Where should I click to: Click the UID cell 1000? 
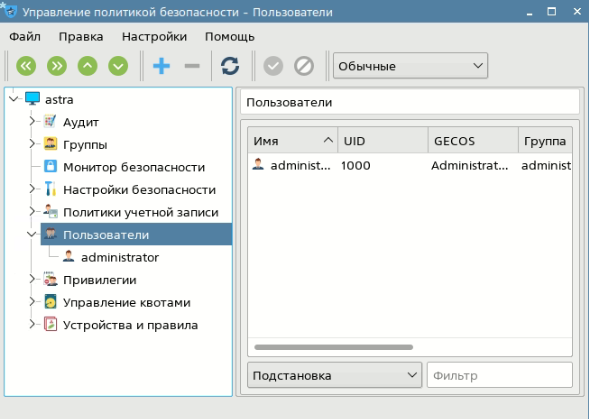[356, 165]
